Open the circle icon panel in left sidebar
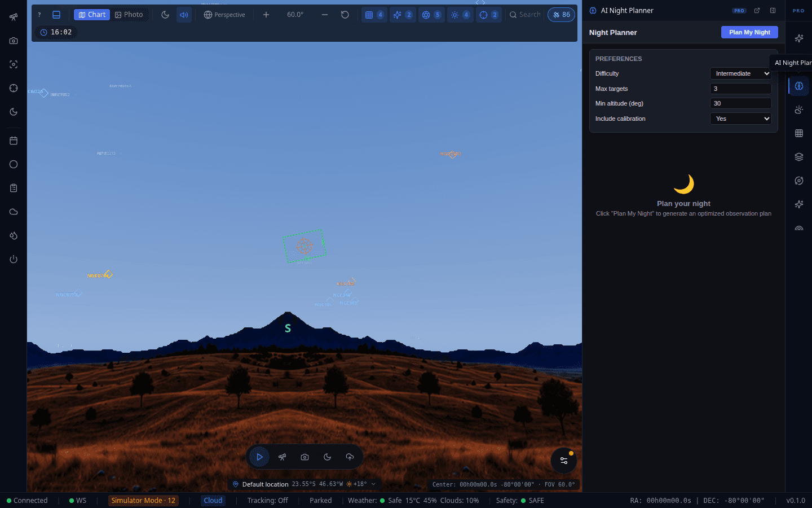 [14, 164]
